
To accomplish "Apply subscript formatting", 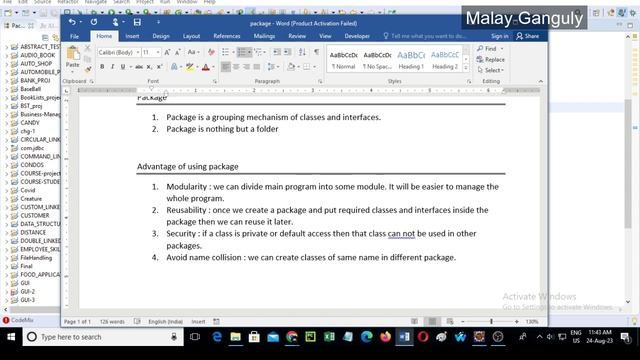I will point(149,67).
